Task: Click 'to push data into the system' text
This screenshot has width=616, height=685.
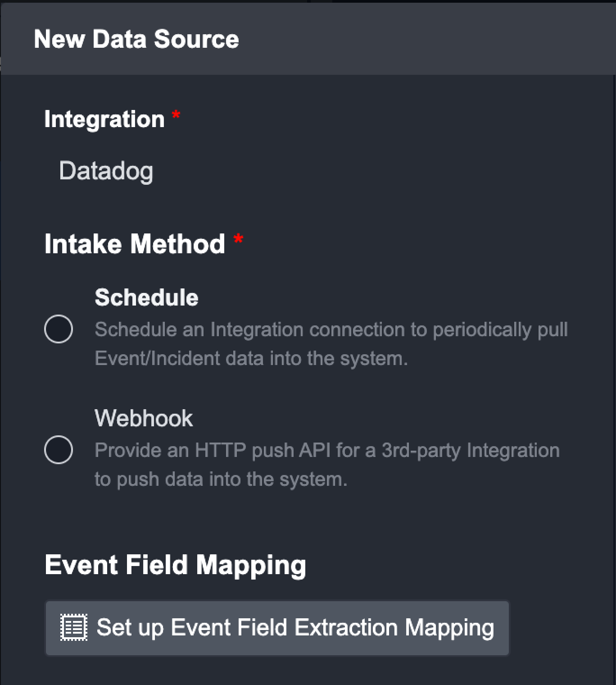Action: coord(221,479)
